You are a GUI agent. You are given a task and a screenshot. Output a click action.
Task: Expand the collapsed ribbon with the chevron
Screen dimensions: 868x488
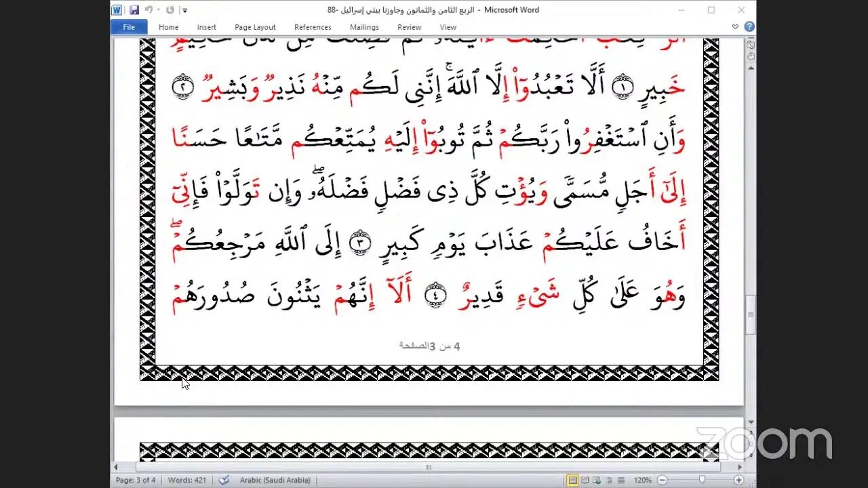tap(735, 27)
